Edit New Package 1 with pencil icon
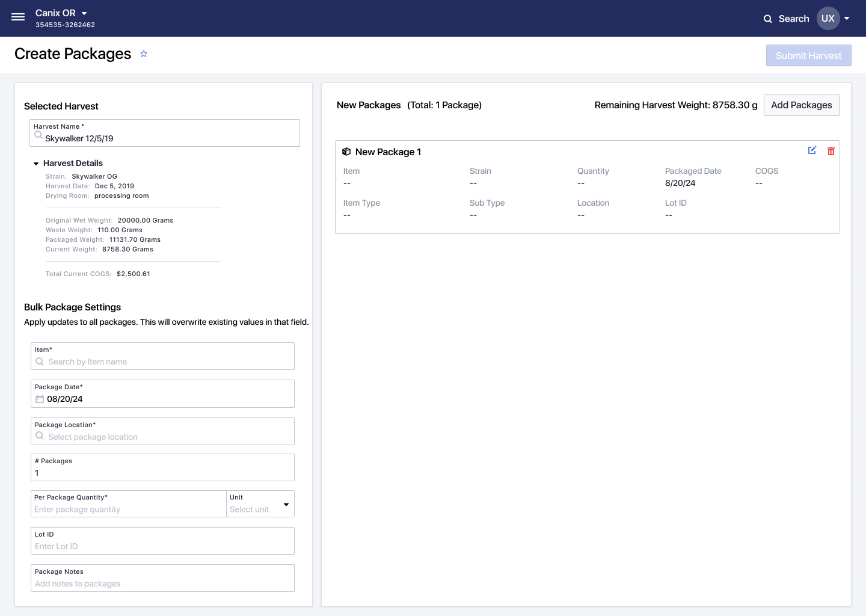866x616 pixels. tap(812, 150)
